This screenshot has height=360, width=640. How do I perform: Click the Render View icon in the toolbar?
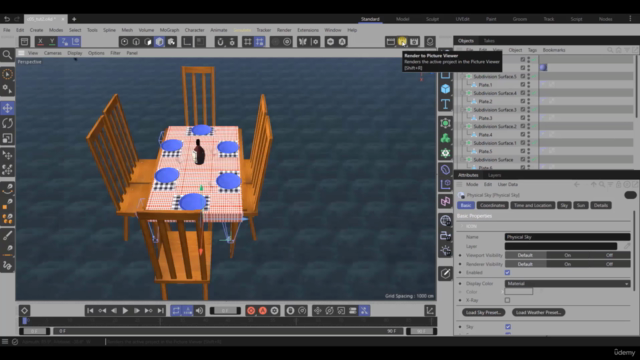(391, 41)
